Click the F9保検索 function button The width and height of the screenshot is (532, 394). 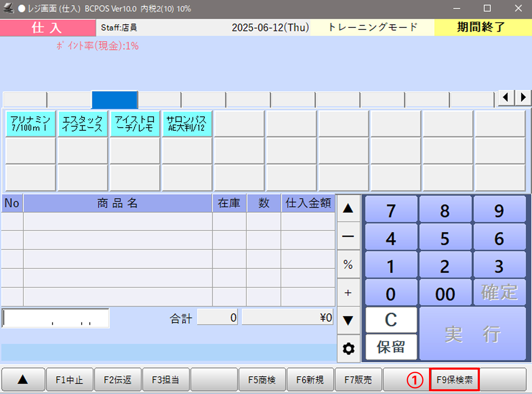[x=454, y=380]
